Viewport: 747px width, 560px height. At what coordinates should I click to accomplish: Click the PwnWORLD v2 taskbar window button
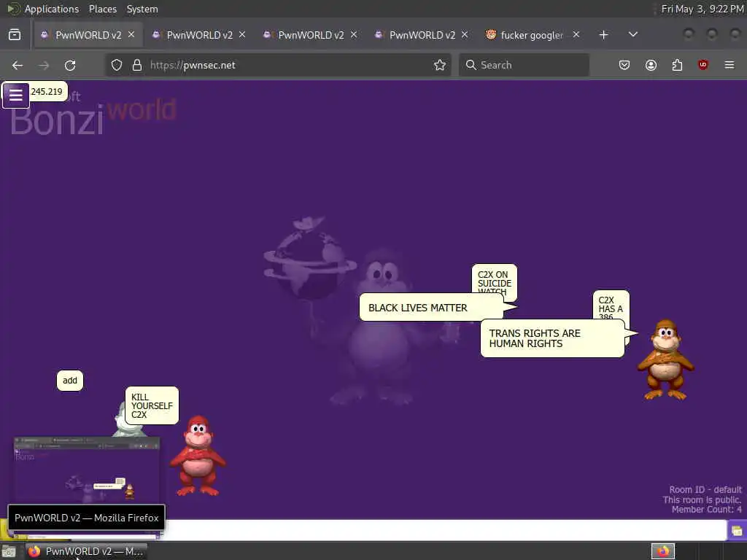86,551
